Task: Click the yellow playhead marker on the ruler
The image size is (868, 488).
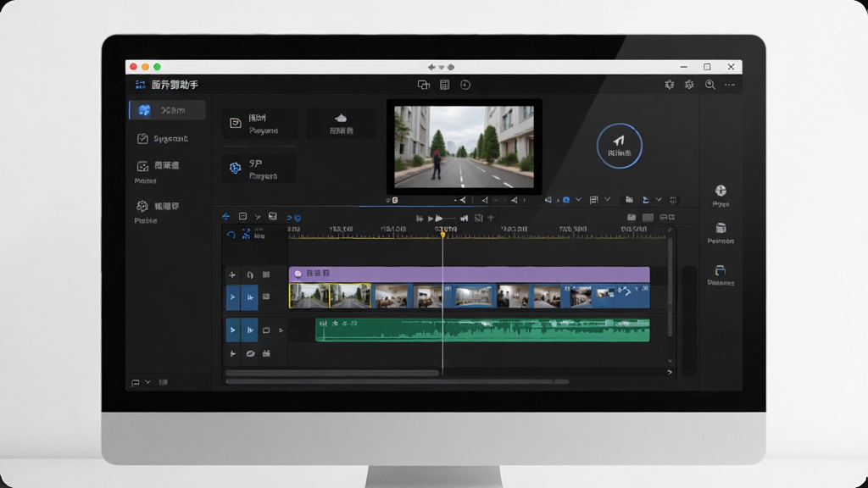Action: pyautogui.click(x=442, y=235)
